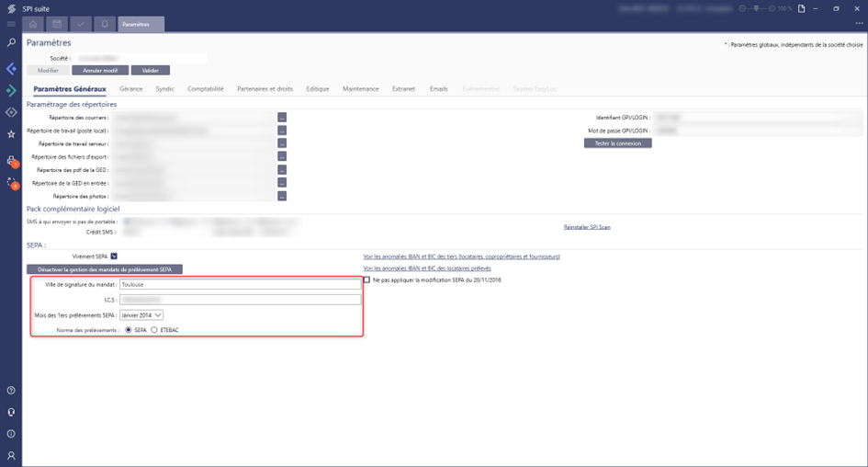868x467 pixels.
Task: Switch to the Editique tab
Action: [318, 88]
